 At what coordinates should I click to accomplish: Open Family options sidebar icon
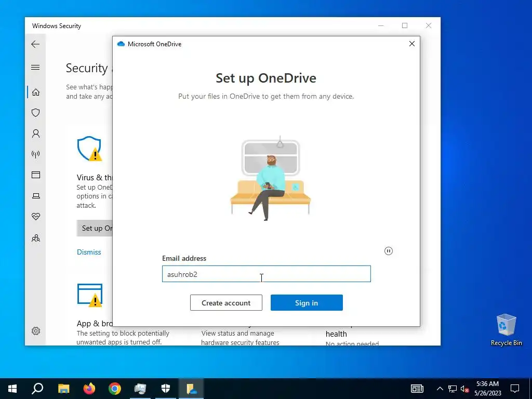point(36,238)
